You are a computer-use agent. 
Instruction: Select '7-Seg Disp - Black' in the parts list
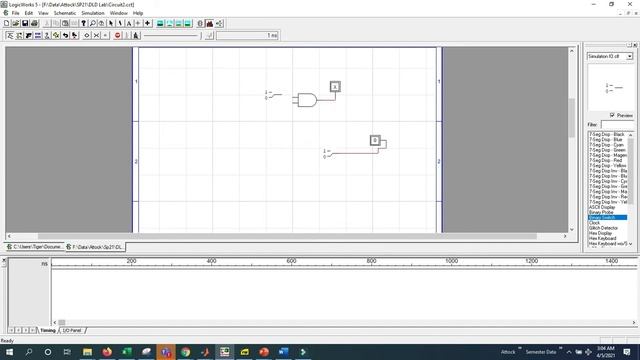(607, 134)
